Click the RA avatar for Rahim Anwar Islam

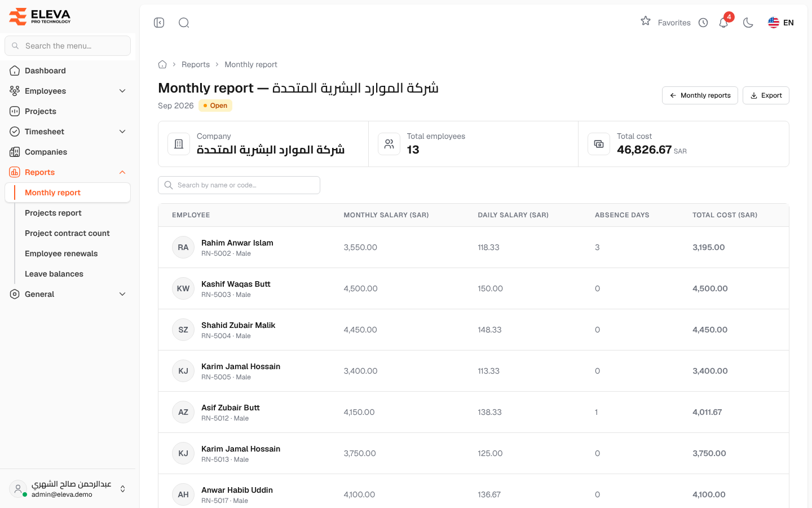(183, 247)
